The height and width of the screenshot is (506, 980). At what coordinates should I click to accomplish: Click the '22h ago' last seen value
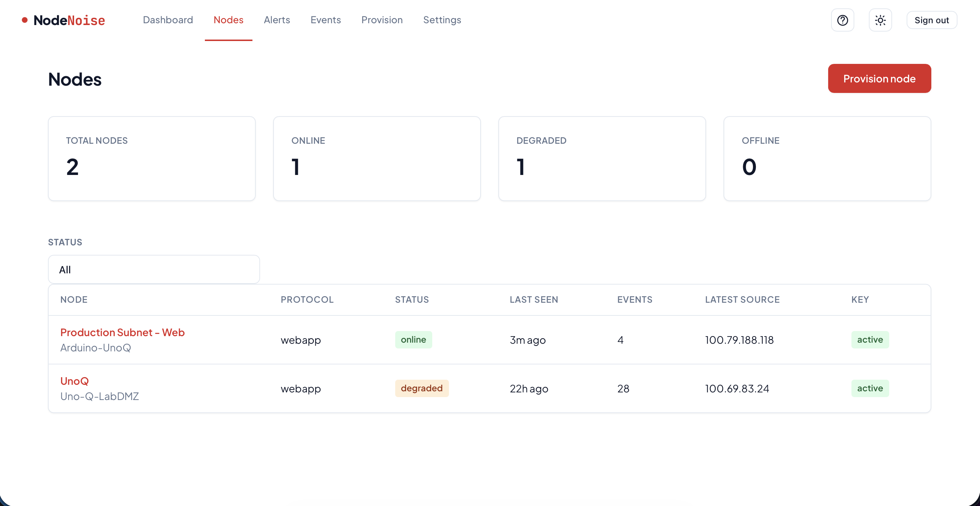[x=529, y=388]
